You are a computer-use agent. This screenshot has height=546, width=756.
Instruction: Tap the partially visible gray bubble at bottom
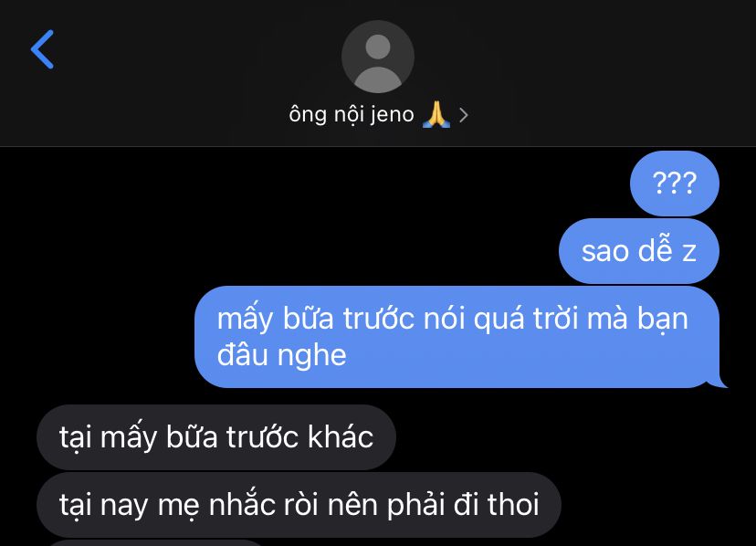click(154, 543)
